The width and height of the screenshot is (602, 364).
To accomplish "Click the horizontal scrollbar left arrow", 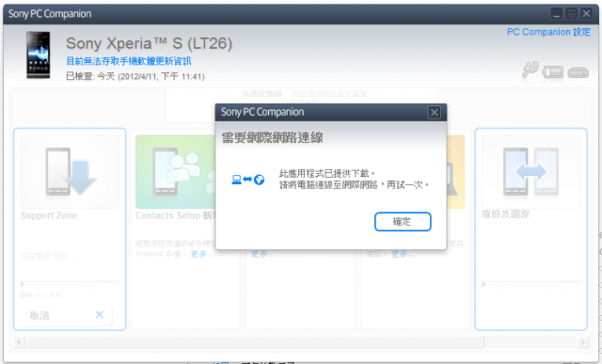I will pyautogui.click(x=20, y=341).
